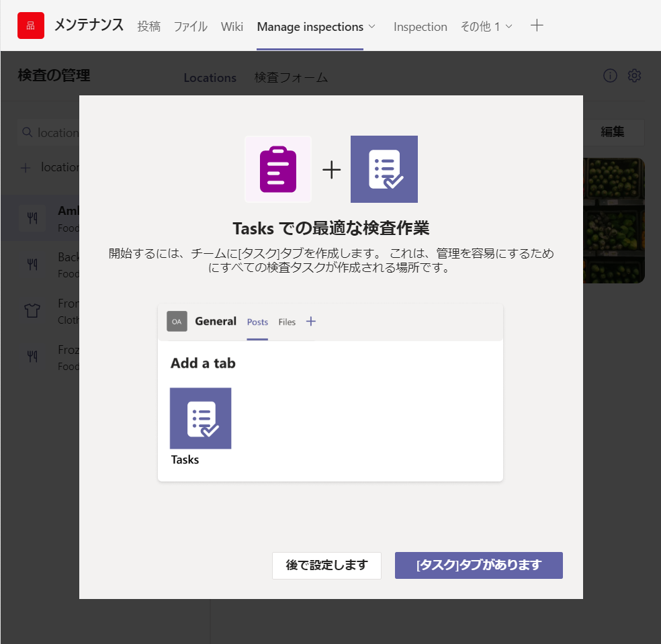Screen dimensions: 661x644
Task: Open the ファイル tab
Action: (x=191, y=27)
